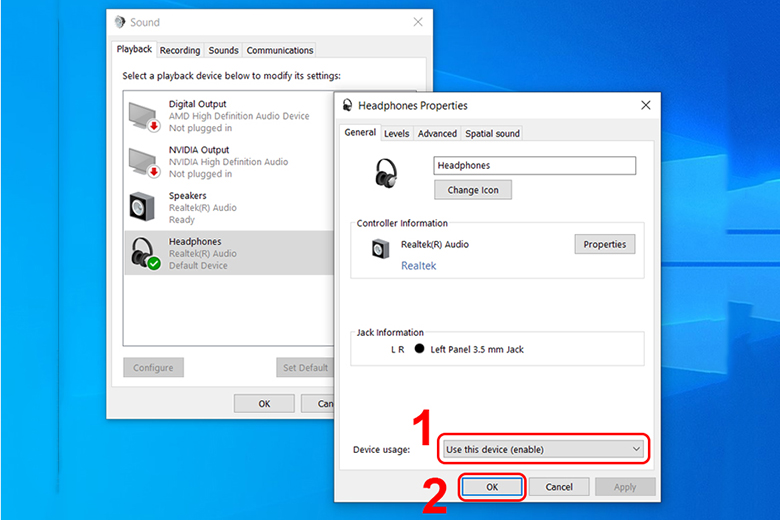Click the Configure button in Sound window
The height and width of the screenshot is (520, 780).
153,367
